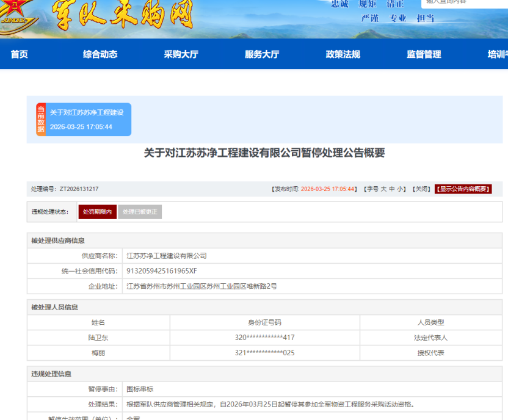The image size is (508, 420).
Task: Click supplier name 江苏苏净工程建设有限公司
Action: [x=166, y=256]
